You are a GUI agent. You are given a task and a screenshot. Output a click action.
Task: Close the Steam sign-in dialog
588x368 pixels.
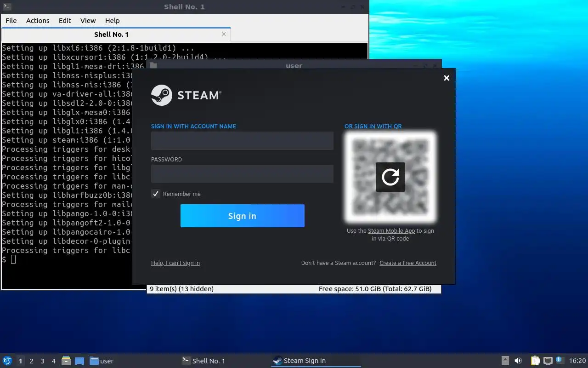click(x=447, y=78)
